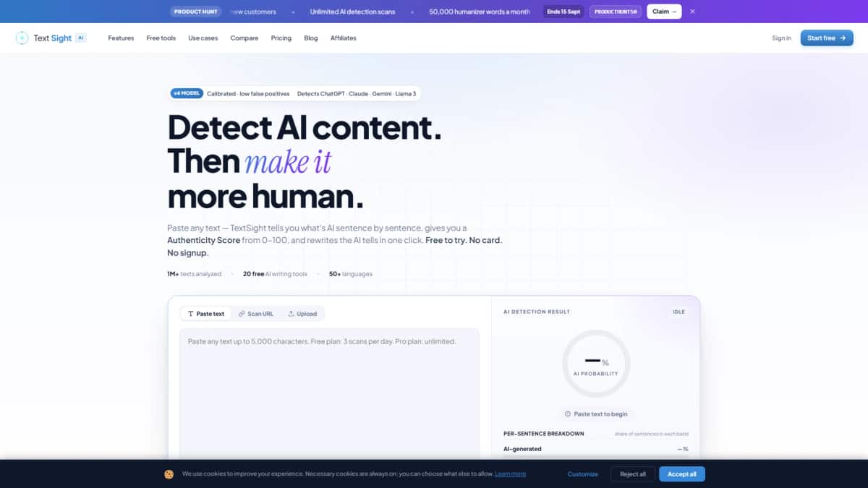Open the Compare menu item
The width and height of the screenshot is (868, 488).
point(244,38)
